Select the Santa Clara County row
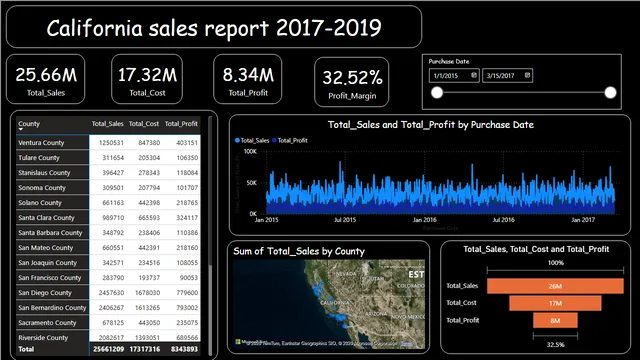Image resolution: width=640 pixels, height=360 pixels. [x=108, y=218]
